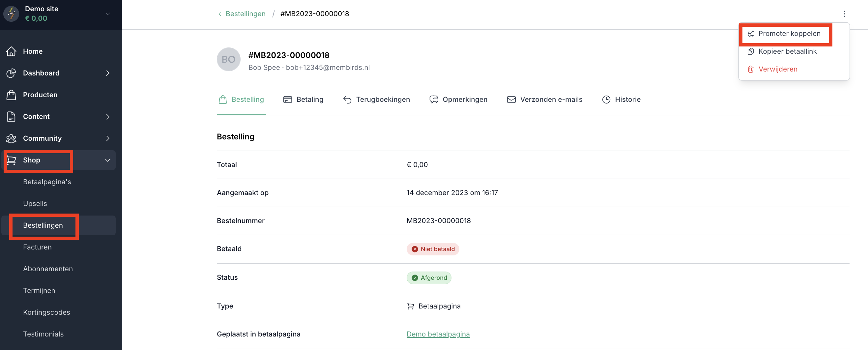868x350 pixels.
Task: Open Kortingscodes in the Shop submenu
Action: 46,312
